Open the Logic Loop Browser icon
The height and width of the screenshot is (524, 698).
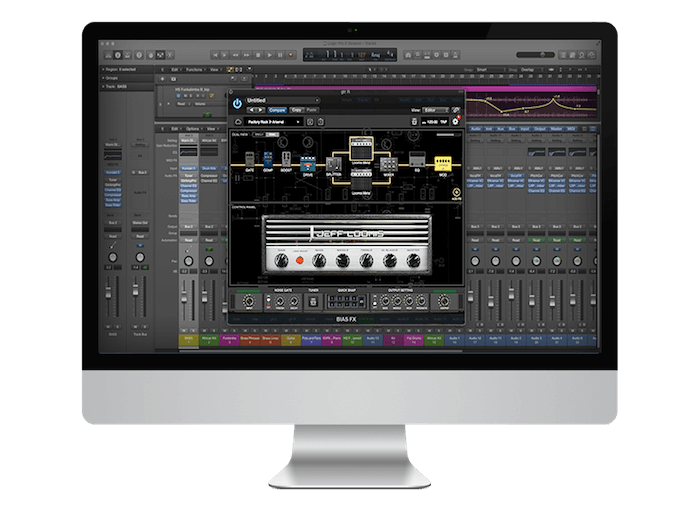coord(582,55)
